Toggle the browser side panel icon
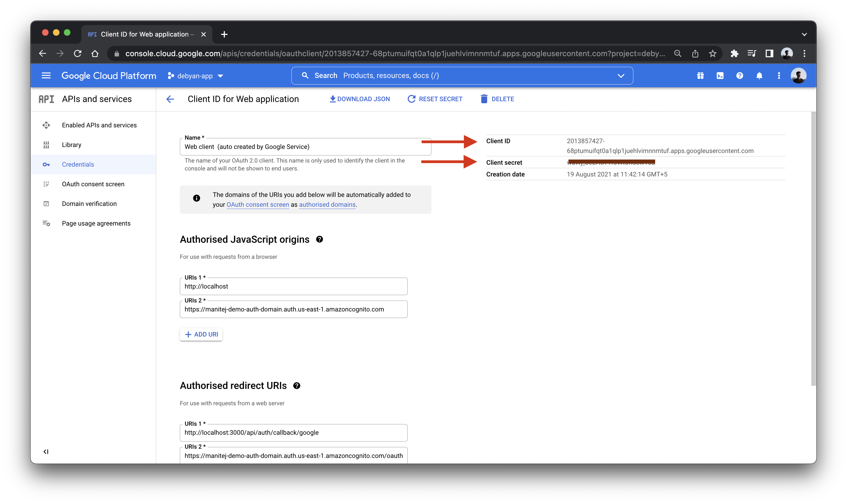Viewport: 847px width, 504px height. click(769, 53)
